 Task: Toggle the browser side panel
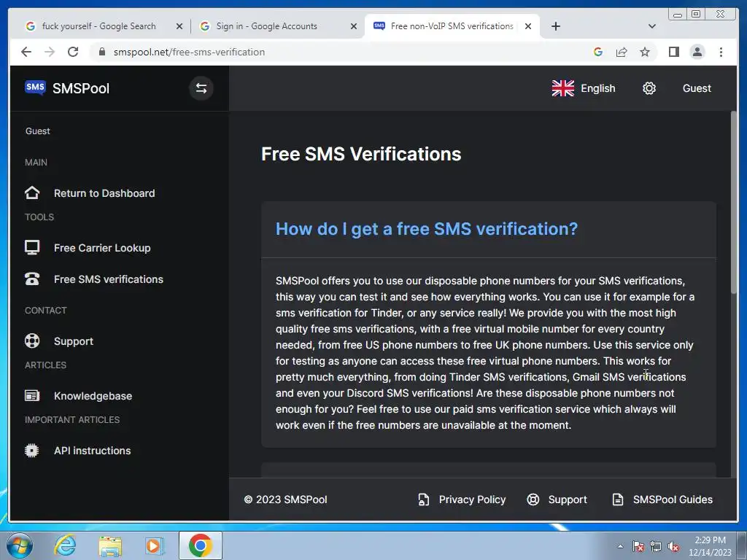click(673, 52)
